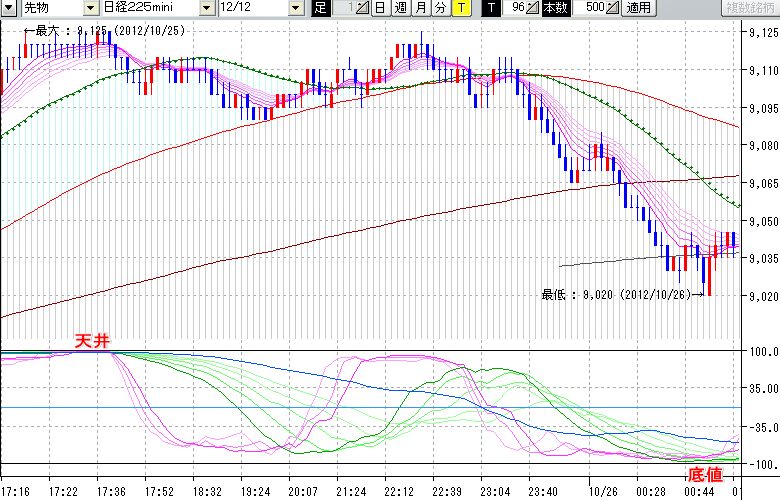Open the leftmost dropdown arrow
Viewport: 780px width, 500px height.
coord(9,8)
